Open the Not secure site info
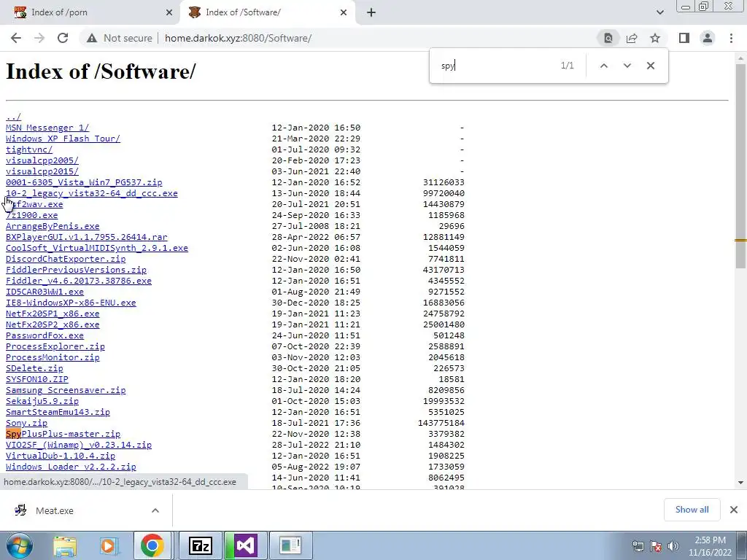The height and width of the screenshot is (560, 747). point(120,38)
